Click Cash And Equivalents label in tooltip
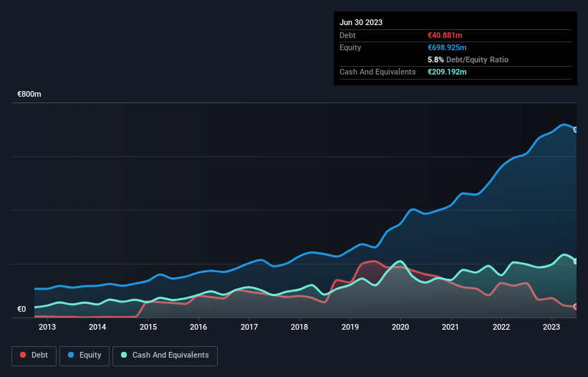The height and width of the screenshot is (377, 588). [377, 72]
